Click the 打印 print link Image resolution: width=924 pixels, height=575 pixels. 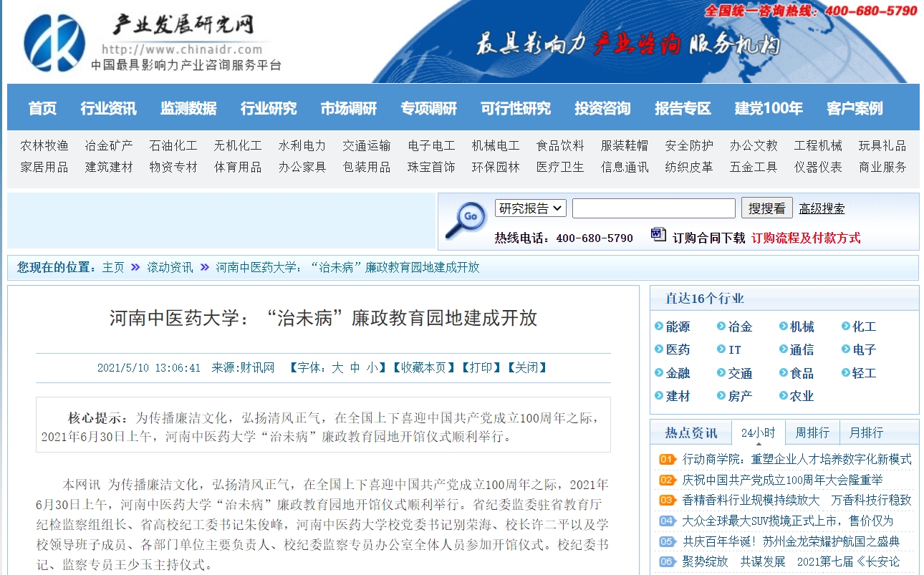[481, 367]
